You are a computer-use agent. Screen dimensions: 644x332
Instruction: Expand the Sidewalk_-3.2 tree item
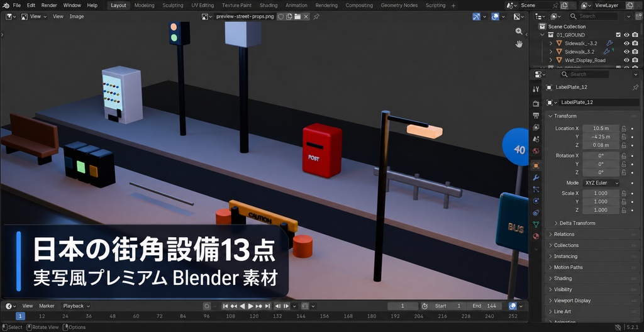coord(551,43)
